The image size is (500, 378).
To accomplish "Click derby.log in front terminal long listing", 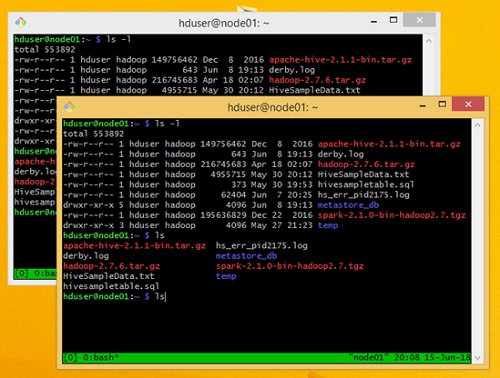I will point(341,154).
